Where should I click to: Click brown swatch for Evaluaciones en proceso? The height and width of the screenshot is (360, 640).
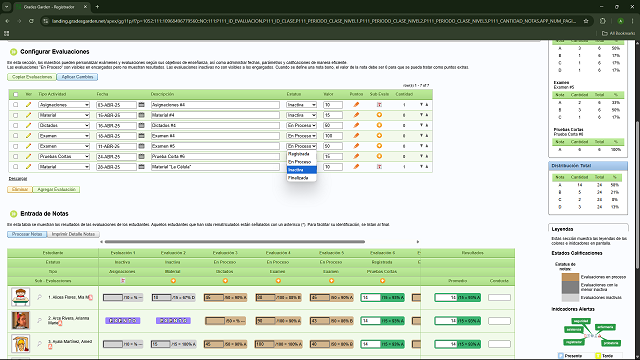pyautogui.click(x=570, y=277)
